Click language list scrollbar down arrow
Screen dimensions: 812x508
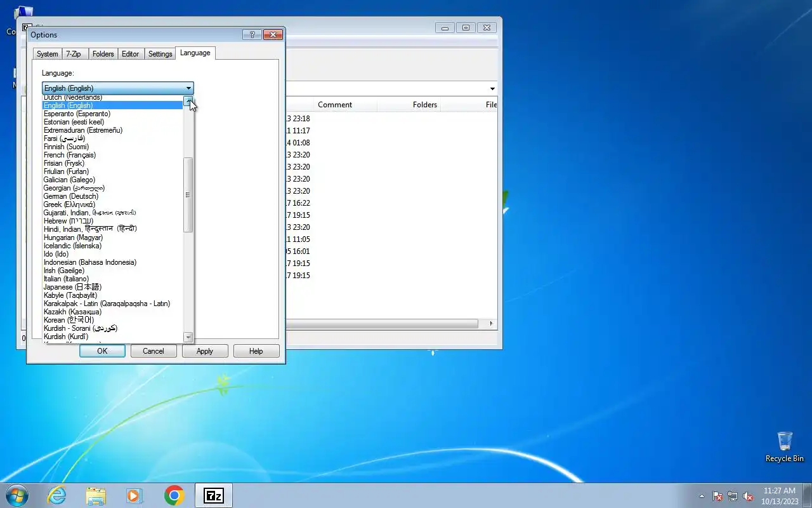tap(188, 337)
